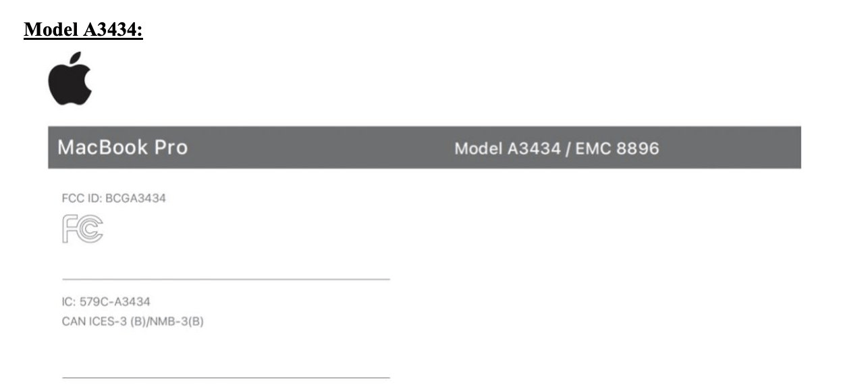The width and height of the screenshot is (868, 385).
Task: Click the "FCC ID:" label
Action: click(82, 199)
